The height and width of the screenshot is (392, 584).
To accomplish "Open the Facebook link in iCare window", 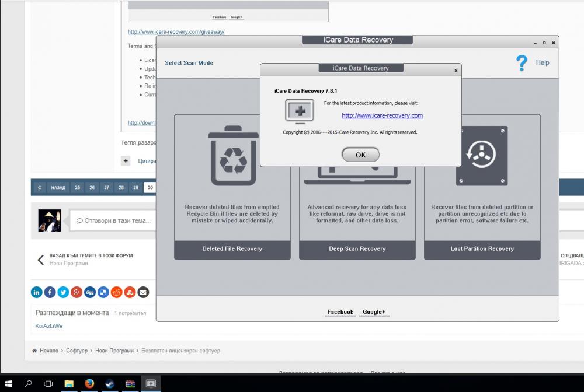I will click(340, 312).
